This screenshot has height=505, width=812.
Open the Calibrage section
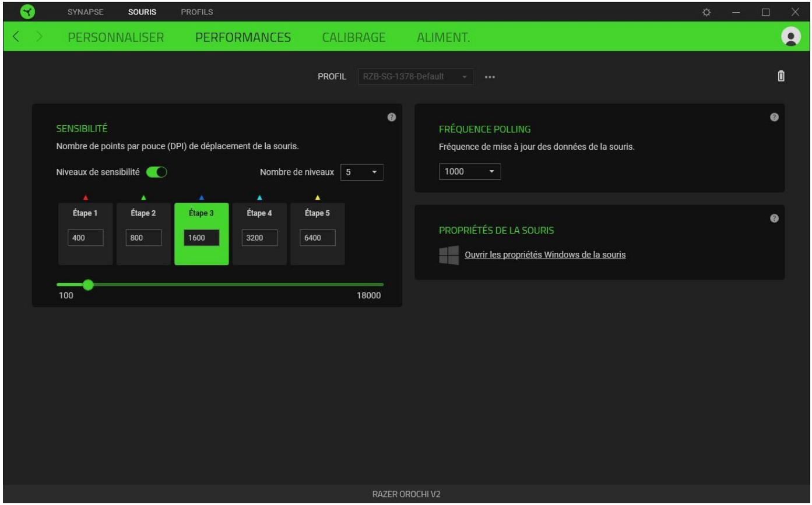pos(354,37)
